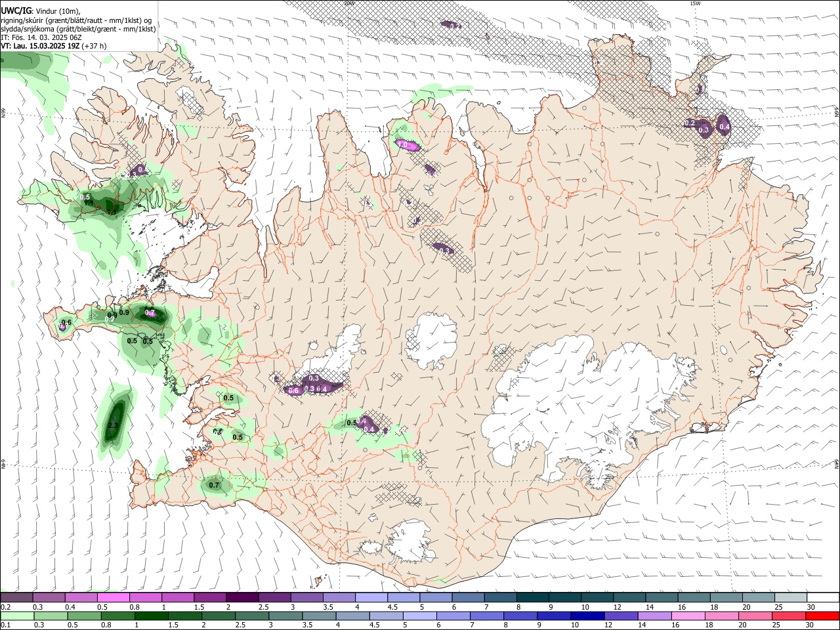Screen dimensions: 840x630
Task: Click the pale lavender 4–4.5 swatch in top legend row
Action: (371, 597)
